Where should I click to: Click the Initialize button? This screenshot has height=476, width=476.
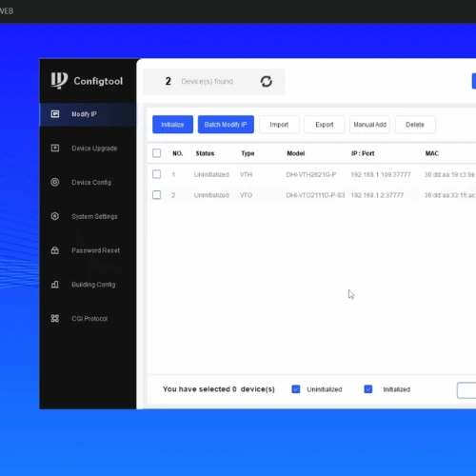click(172, 125)
